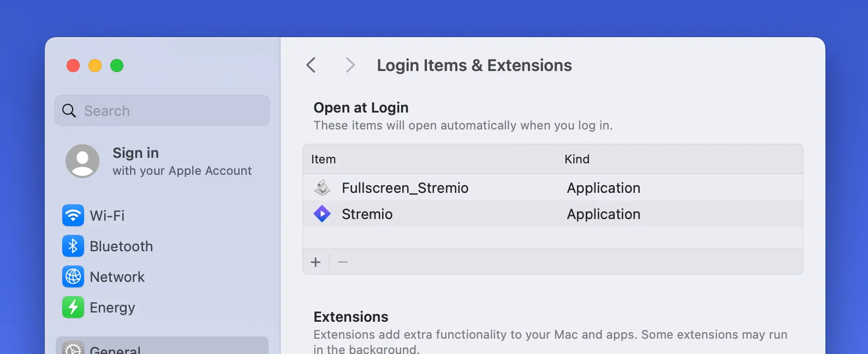The image size is (868, 354).
Task: Click the purple Stremio app icon
Action: point(322,214)
